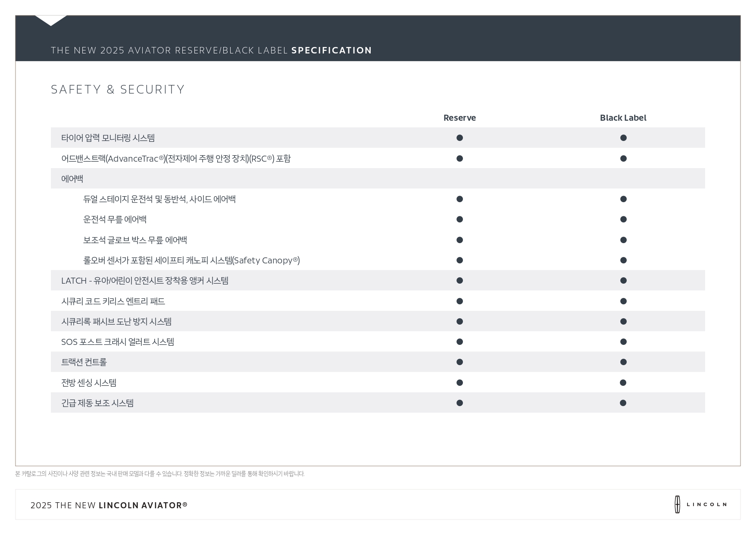756x535 pixels.
Task: Click 보조석 글로브 박스 무릎 에어백 label
Action: (135, 240)
